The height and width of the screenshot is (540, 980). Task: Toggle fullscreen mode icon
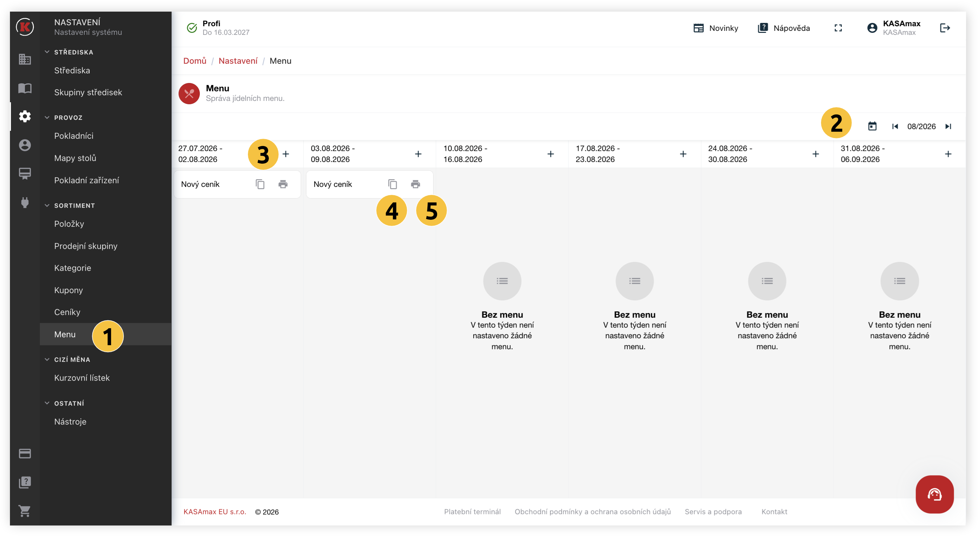[x=838, y=28]
